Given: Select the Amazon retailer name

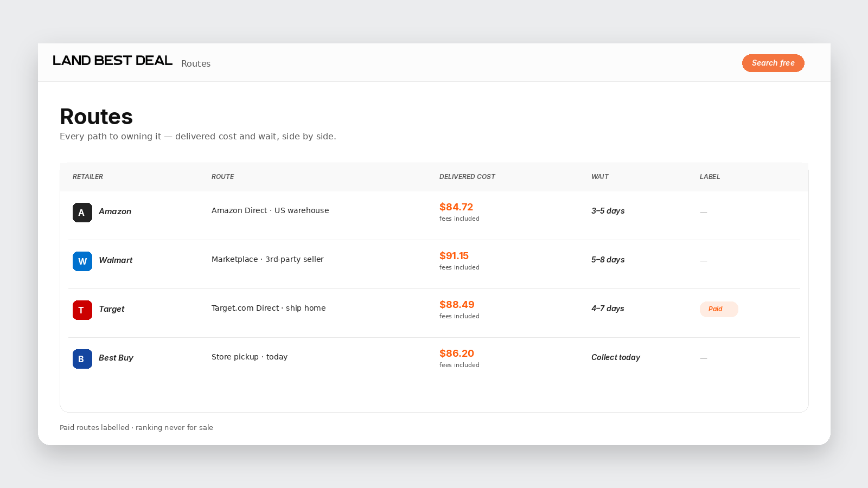Looking at the screenshot, I should click(115, 211).
